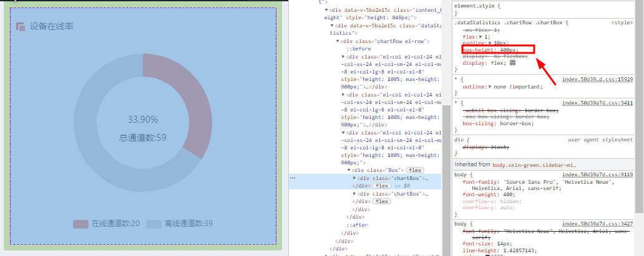Viewport: 644px width, 256px height.
Task: Click the flex badge next to == $0
Action: [x=381, y=186]
